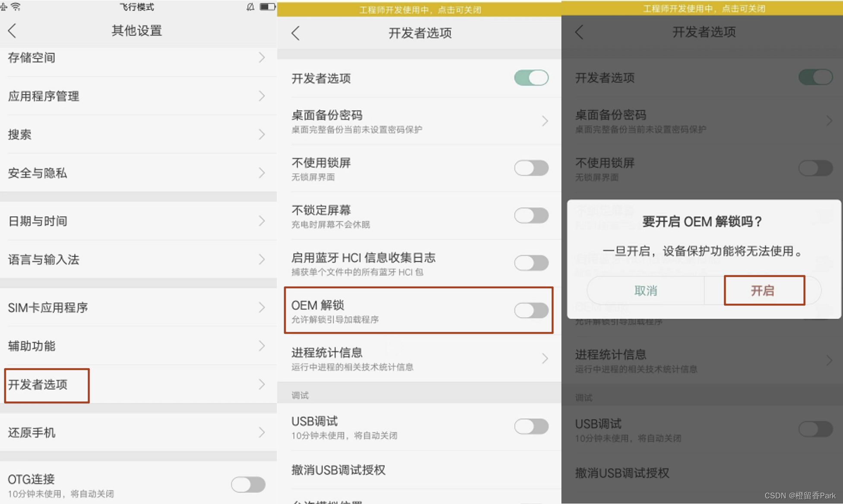Tap back arrow in middle 开发者选项 header
The height and width of the screenshot is (504, 843).
tap(296, 33)
